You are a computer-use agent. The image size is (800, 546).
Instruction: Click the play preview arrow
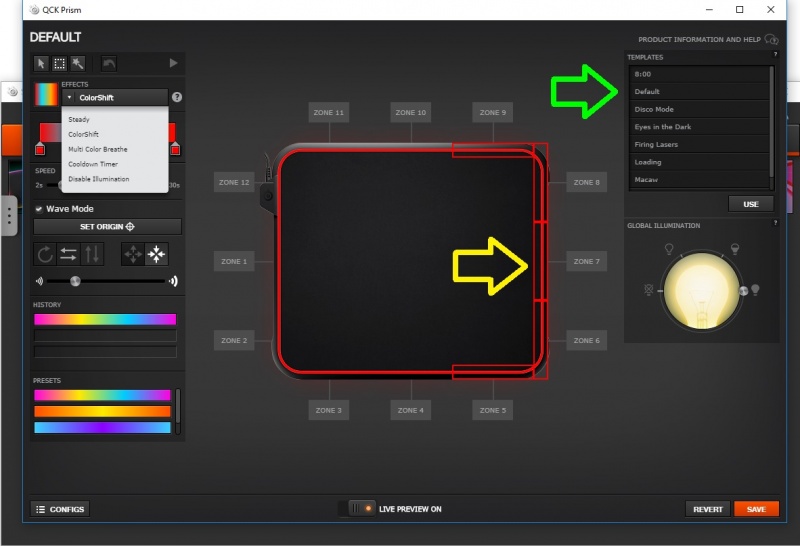click(173, 63)
